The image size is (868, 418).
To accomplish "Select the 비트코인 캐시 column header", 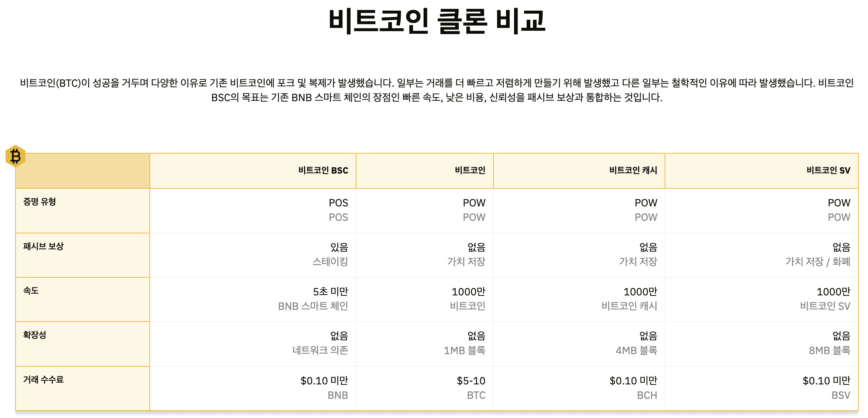I will [x=633, y=170].
